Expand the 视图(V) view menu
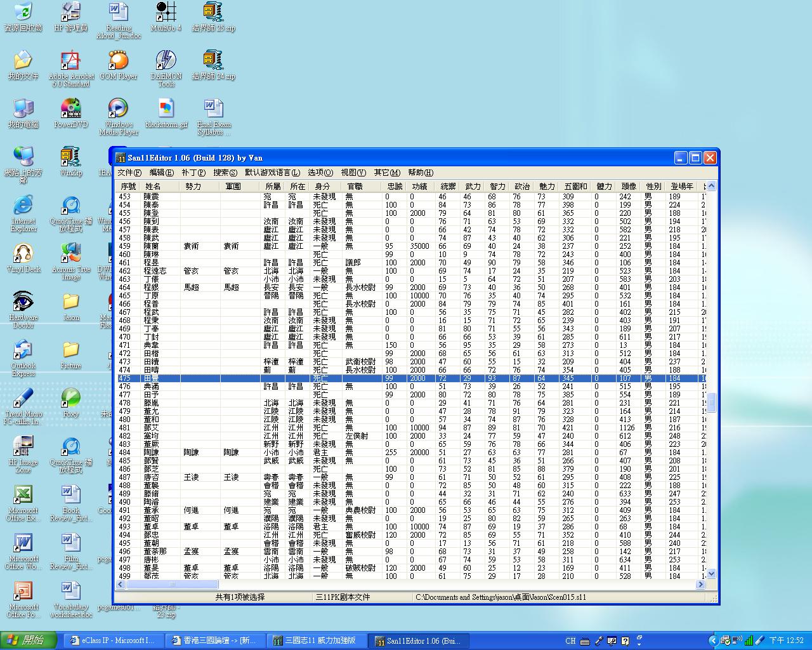This screenshot has height=650, width=812. [353, 173]
